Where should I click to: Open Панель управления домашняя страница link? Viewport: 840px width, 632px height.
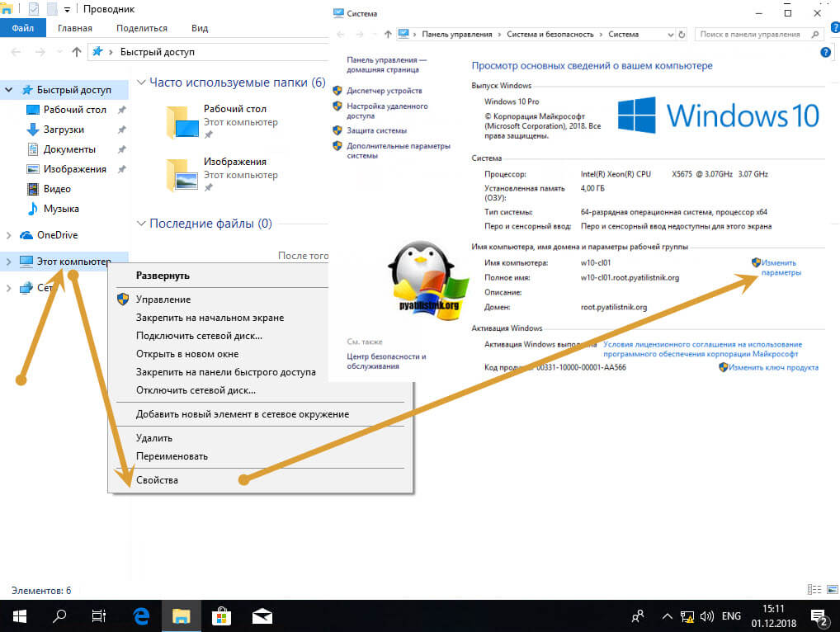point(386,65)
